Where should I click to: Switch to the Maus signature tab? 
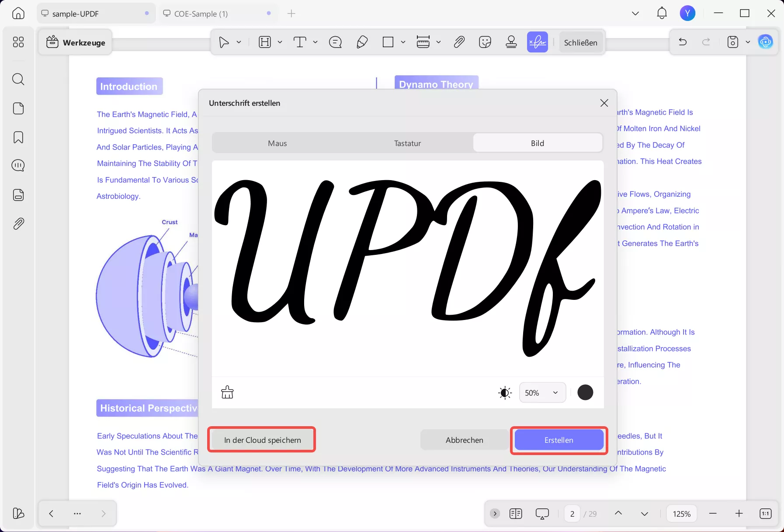pos(278,143)
